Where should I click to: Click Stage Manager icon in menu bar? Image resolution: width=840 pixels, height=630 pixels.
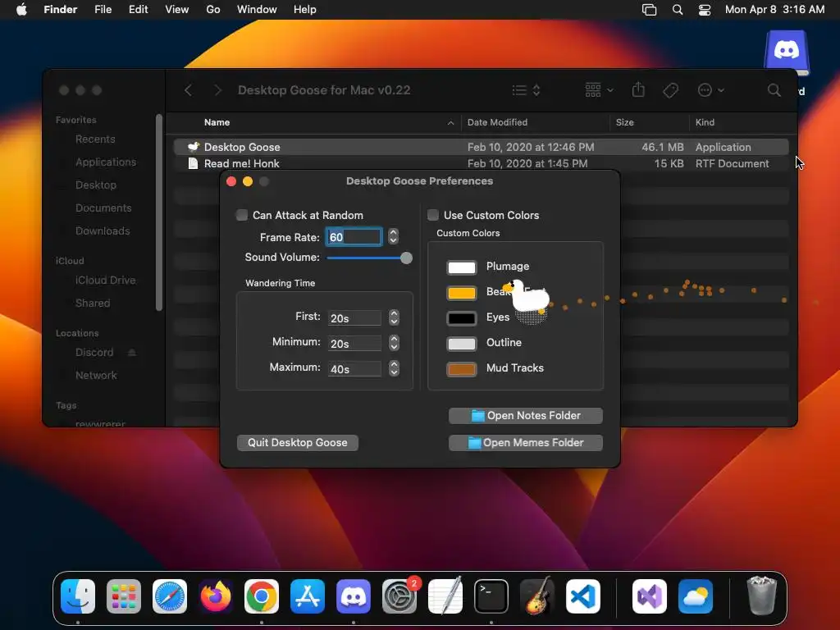[650, 10]
